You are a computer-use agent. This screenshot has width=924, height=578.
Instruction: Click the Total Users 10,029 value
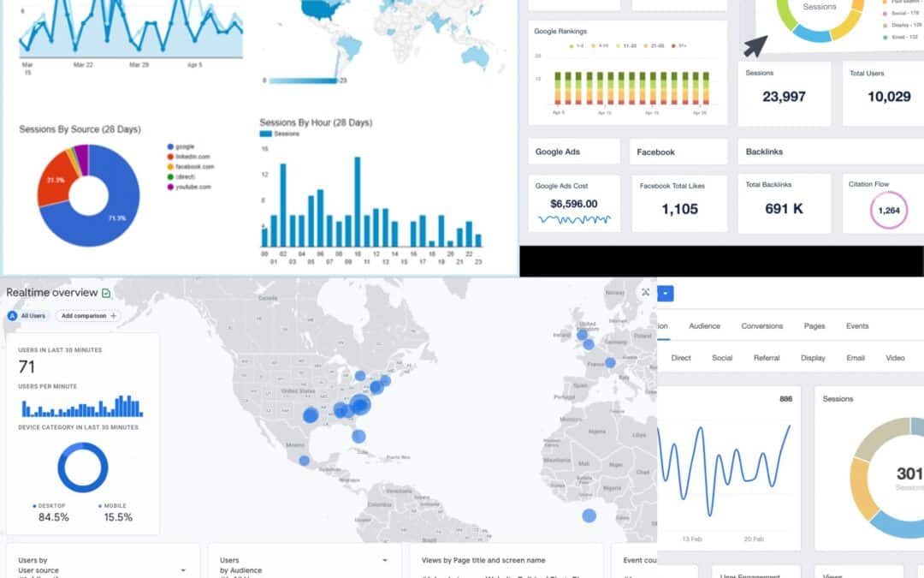889,97
